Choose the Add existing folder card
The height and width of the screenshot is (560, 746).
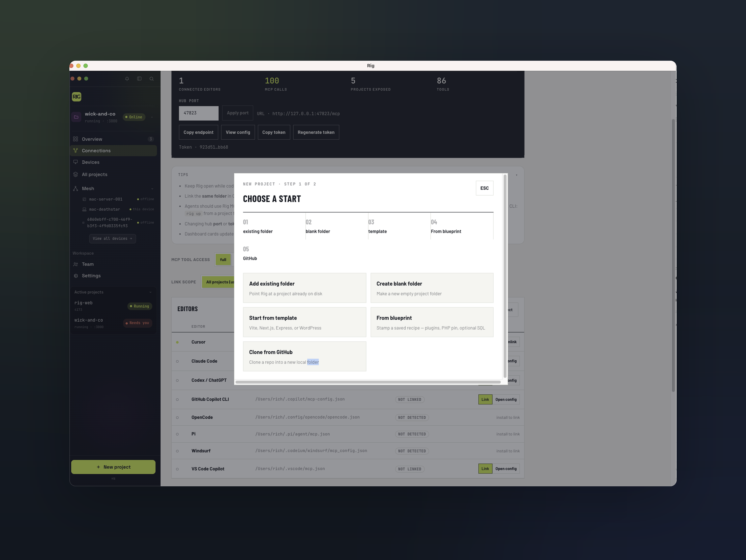pos(304,288)
